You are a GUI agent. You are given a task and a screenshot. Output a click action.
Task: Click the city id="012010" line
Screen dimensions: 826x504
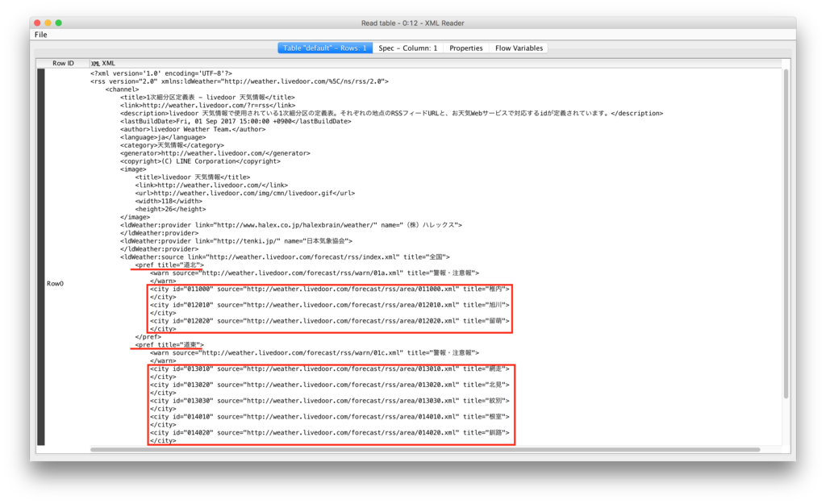[330, 305]
